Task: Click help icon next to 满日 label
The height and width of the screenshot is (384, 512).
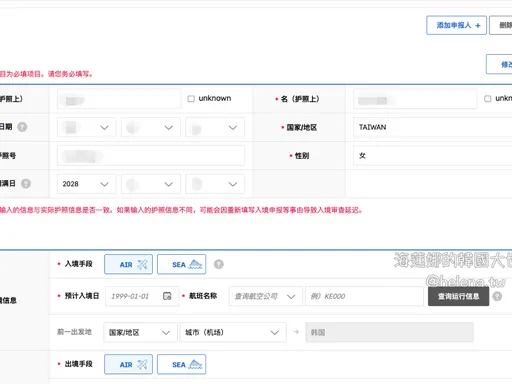Action: (26, 184)
